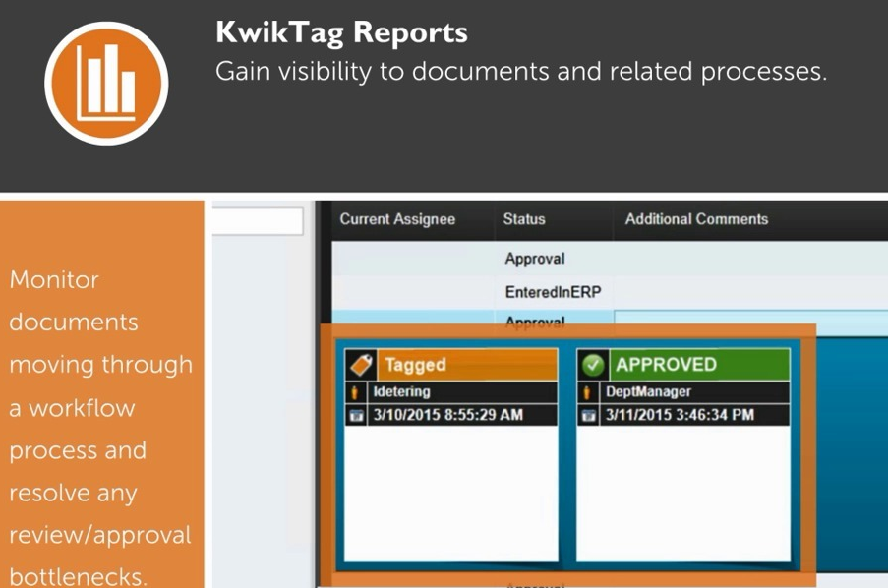Image resolution: width=888 pixels, height=588 pixels.
Task: Click the white input field left of the table
Action: pos(258,221)
